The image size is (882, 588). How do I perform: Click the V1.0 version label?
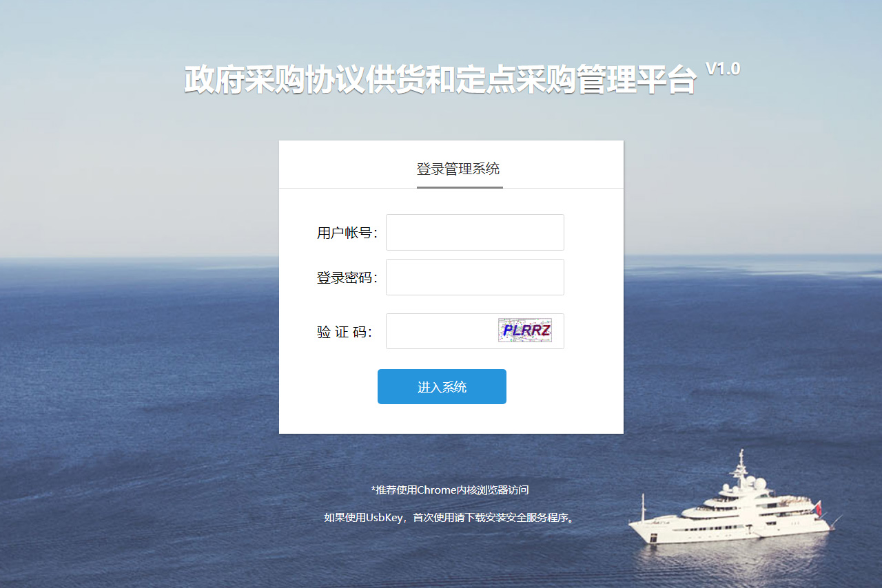[723, 68]
